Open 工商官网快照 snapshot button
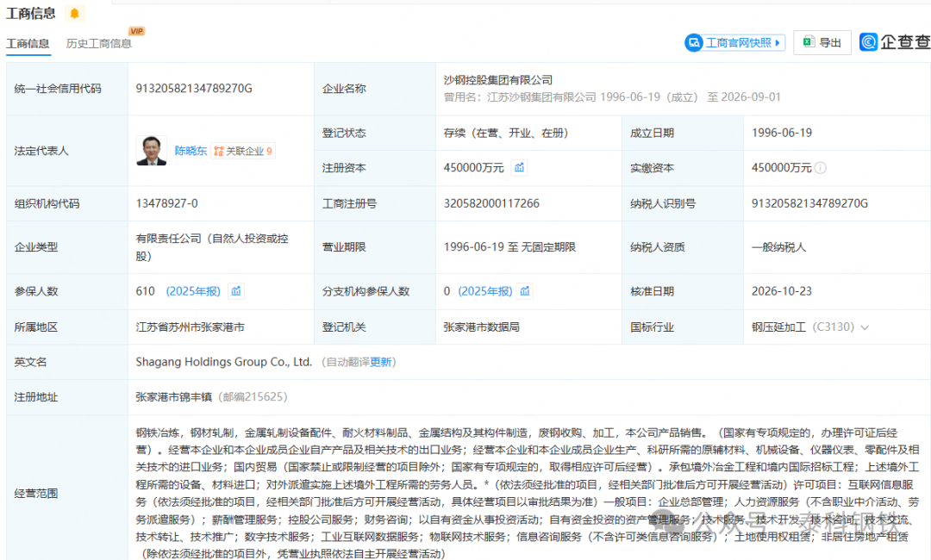This screenshot has width=931, height=560. (x=735, y=43)
